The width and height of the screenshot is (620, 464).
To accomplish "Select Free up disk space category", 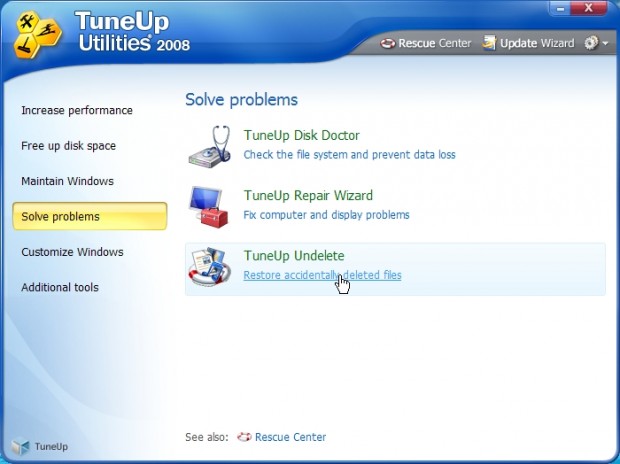I will tap(68, 146).
